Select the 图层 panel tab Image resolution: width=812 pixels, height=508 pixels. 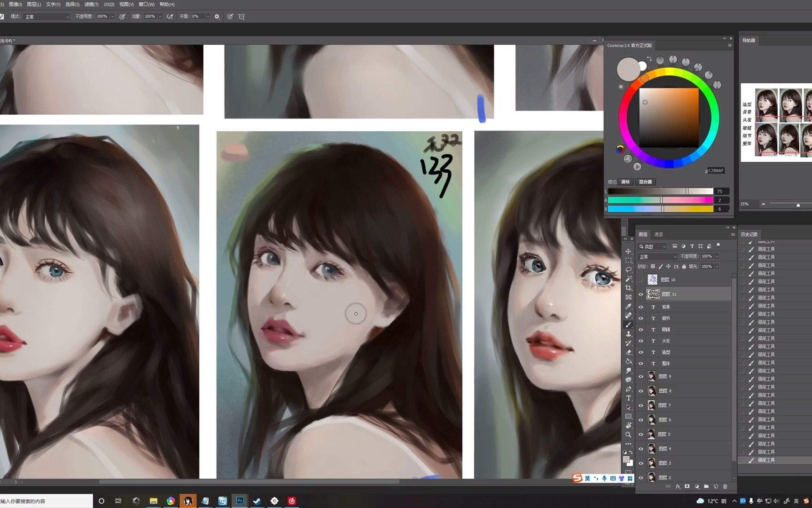coord(643,234)
